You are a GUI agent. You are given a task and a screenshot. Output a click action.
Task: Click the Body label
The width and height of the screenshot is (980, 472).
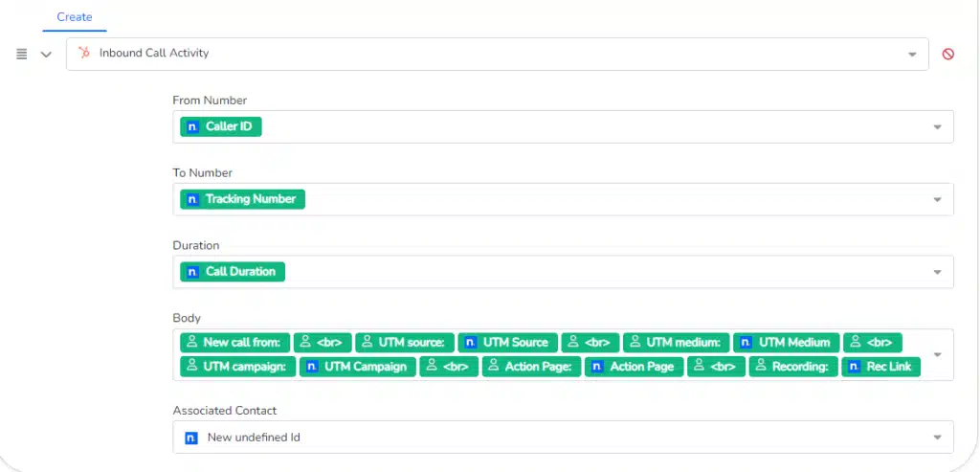187,318
